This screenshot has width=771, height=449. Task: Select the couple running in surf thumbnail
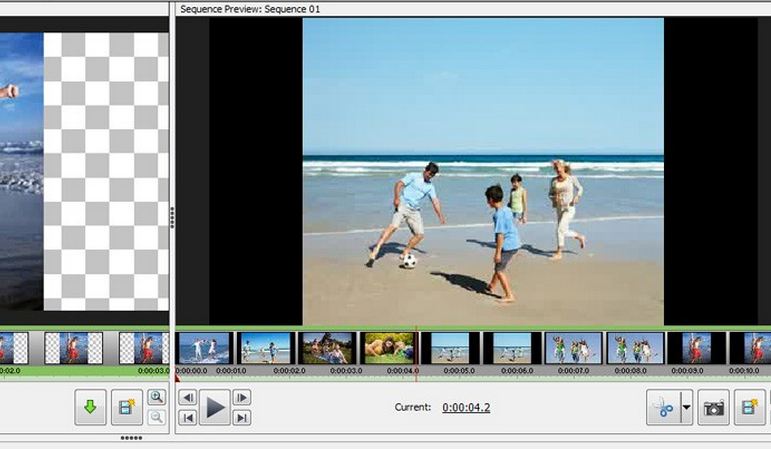pos(205,348)
